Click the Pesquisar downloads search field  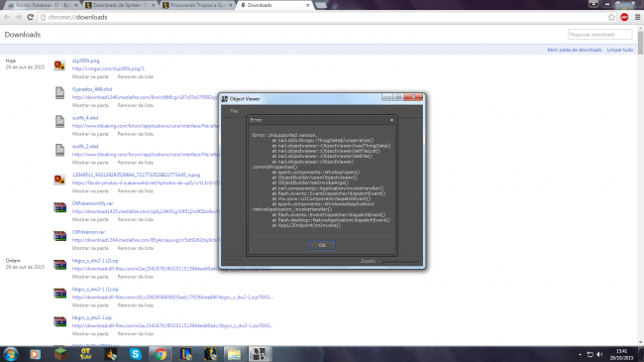click(599, 35)
